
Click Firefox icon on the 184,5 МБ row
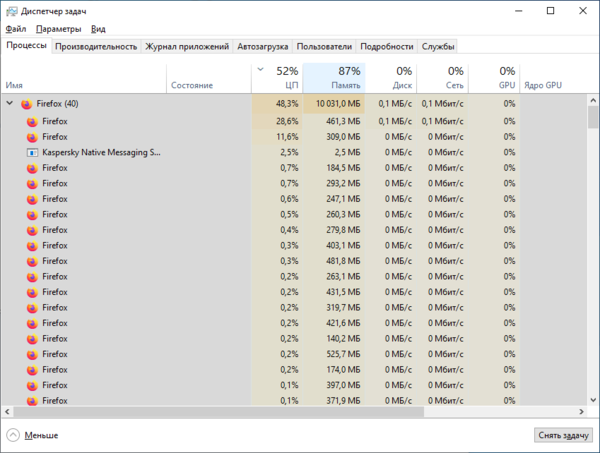[33, 168]
